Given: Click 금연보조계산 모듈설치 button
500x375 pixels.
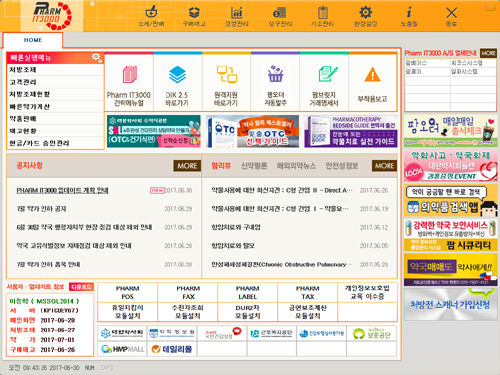Looking at the screenshot, I should coord(308,312).
